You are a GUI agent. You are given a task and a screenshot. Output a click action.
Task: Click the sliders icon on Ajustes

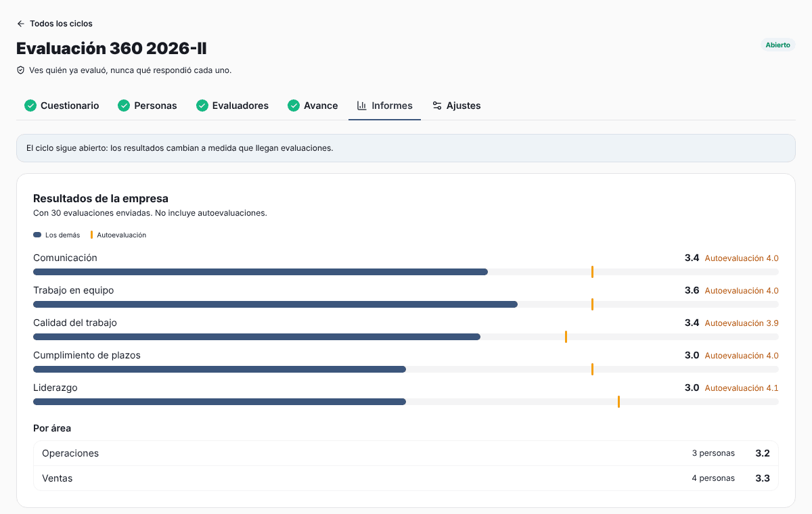pyautogui.click(x=437, y=106)
